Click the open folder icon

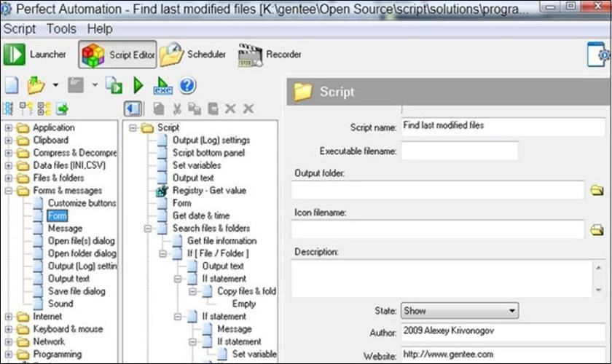coord(36,85)
